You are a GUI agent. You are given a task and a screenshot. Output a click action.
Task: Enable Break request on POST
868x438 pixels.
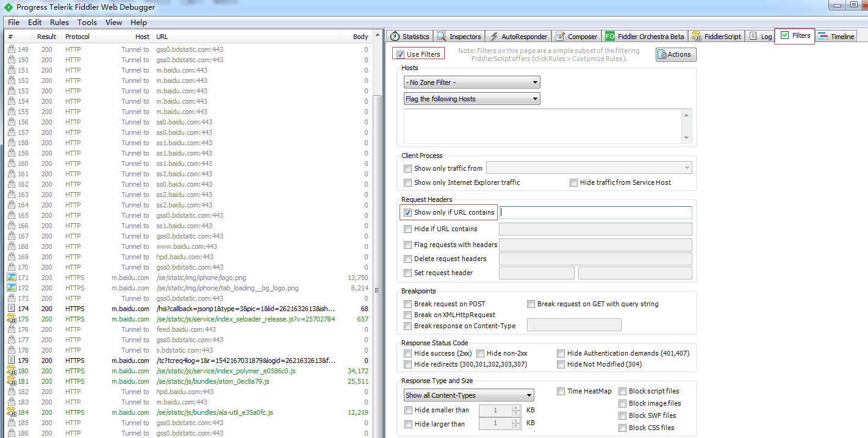tap(408, 304)
